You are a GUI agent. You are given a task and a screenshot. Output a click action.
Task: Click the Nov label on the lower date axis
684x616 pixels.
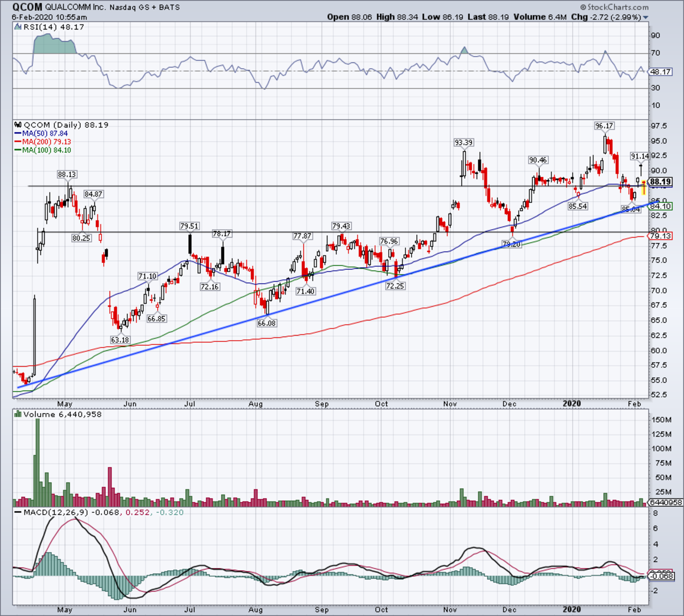451,609
